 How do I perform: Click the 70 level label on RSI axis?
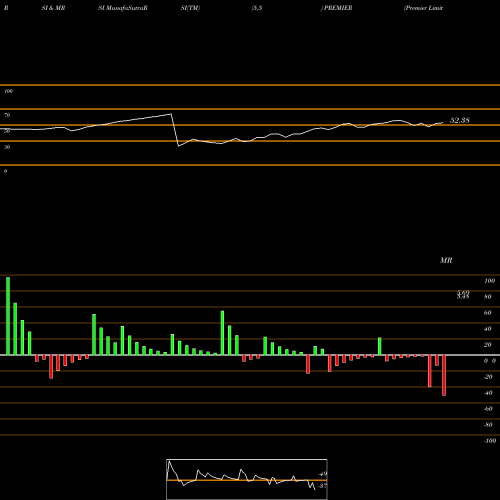[7, 115]
